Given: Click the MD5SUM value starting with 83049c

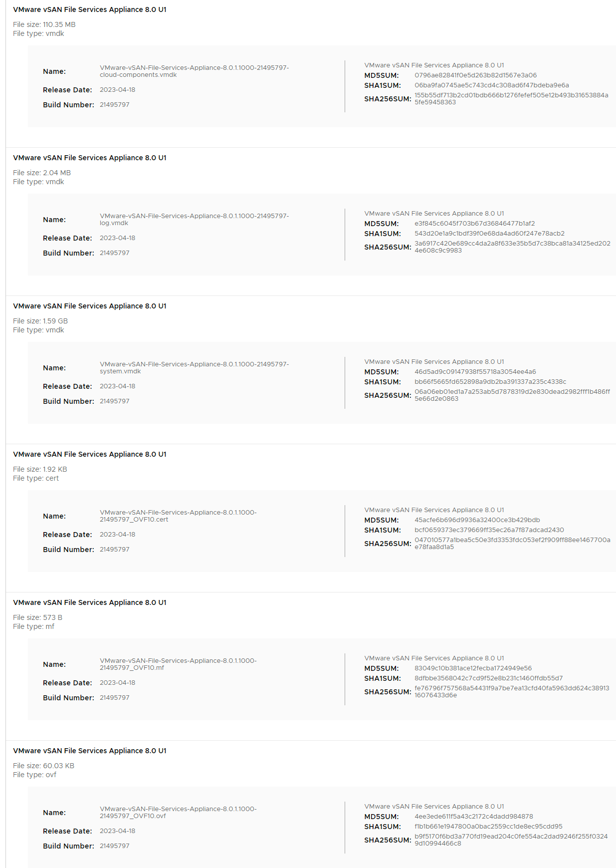Looking at the screenshot, I should 473,668.
